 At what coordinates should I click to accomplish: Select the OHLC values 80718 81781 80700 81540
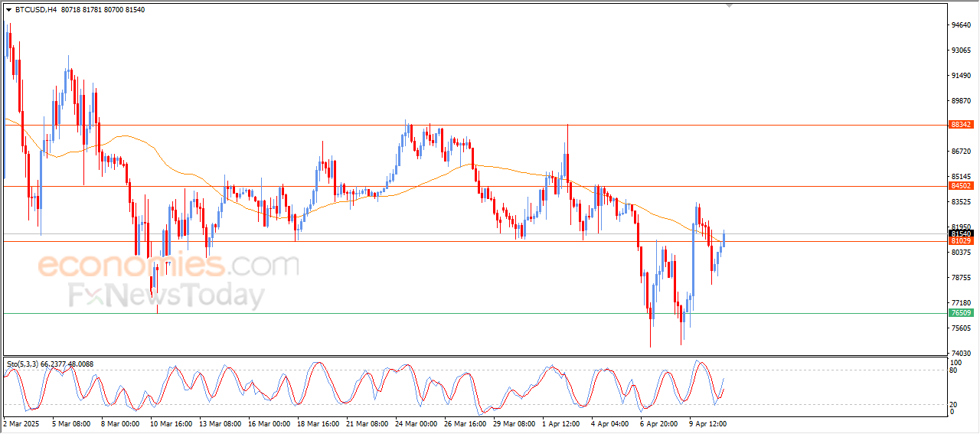coord(102,10)
